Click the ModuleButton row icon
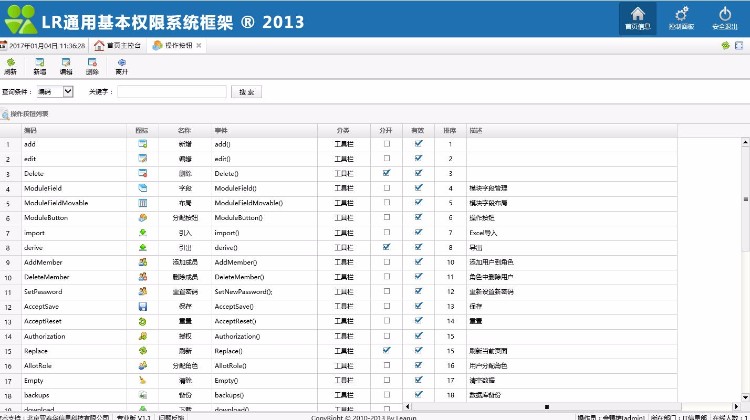Viewport: 750px width, 420px height. pyautogui.click(x=143, y=218)
